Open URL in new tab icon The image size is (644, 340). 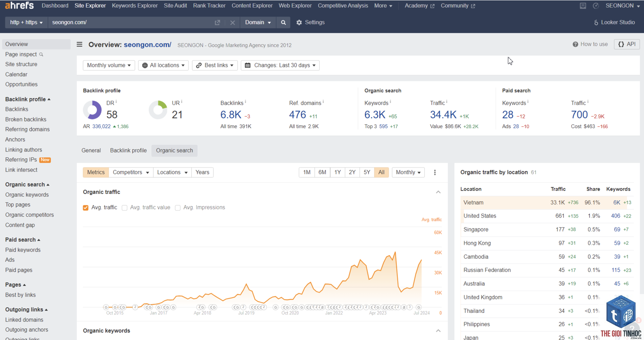[x=217, y=22]
